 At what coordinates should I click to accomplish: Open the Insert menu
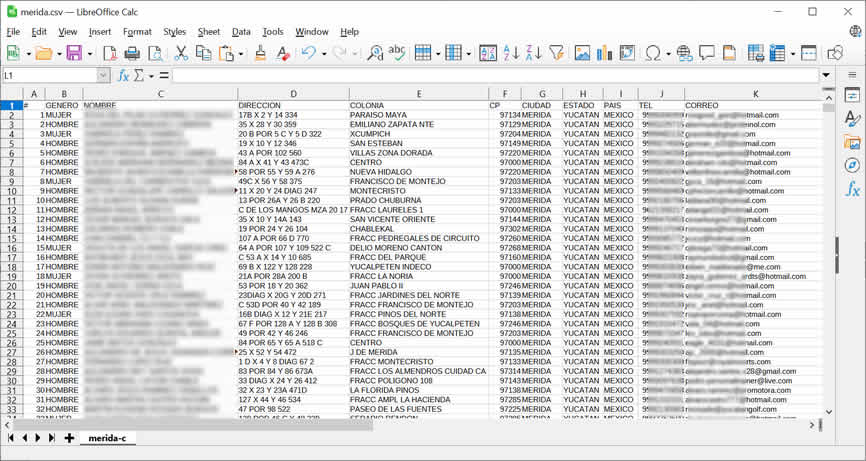(x=100, y=32)
